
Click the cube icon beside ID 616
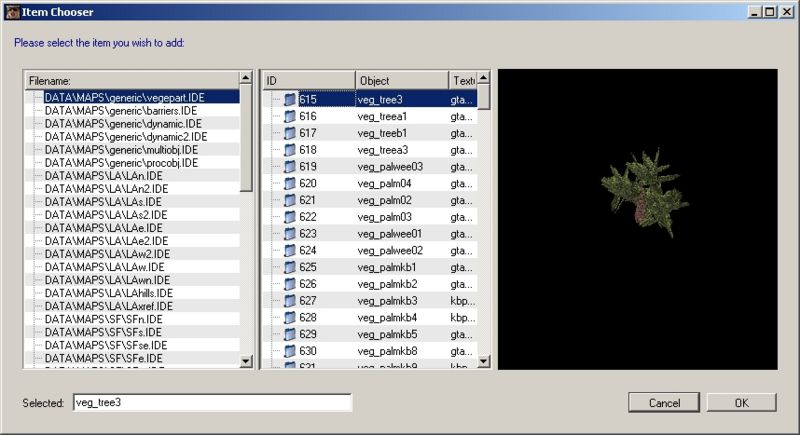[290, 117]
